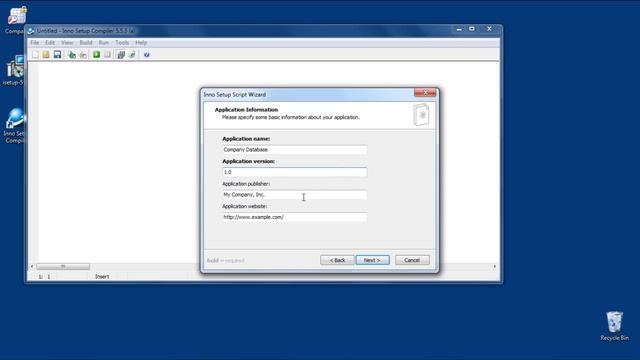640x360 pixels.
Task: Click the Target Uninstall toolbar icon
Action: [132, 55]
